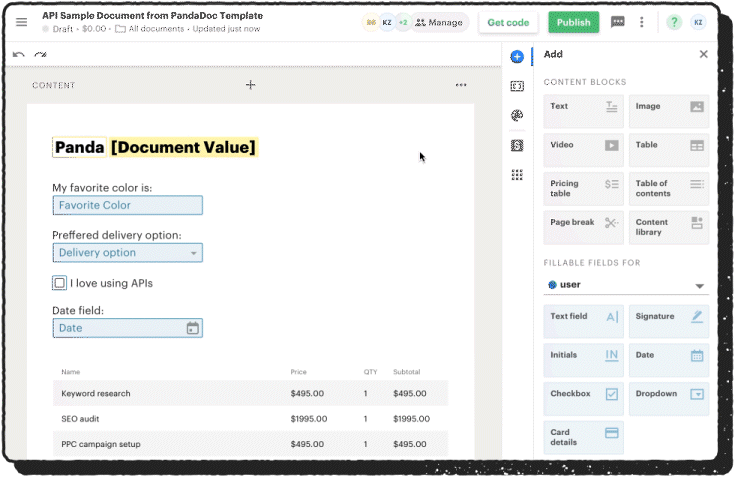Undo the last edit
The image size is (735, 477).
pyautogui.click(x=19, y=54)
